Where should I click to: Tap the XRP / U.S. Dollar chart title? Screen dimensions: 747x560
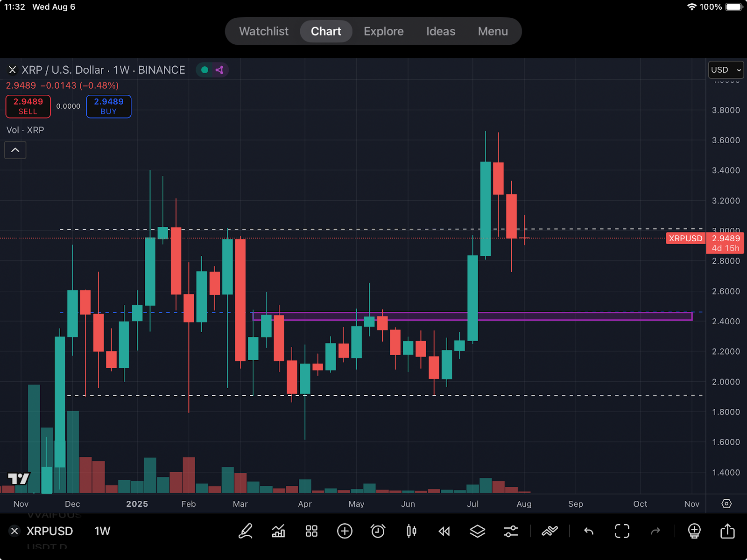click(x=103, y=70)
